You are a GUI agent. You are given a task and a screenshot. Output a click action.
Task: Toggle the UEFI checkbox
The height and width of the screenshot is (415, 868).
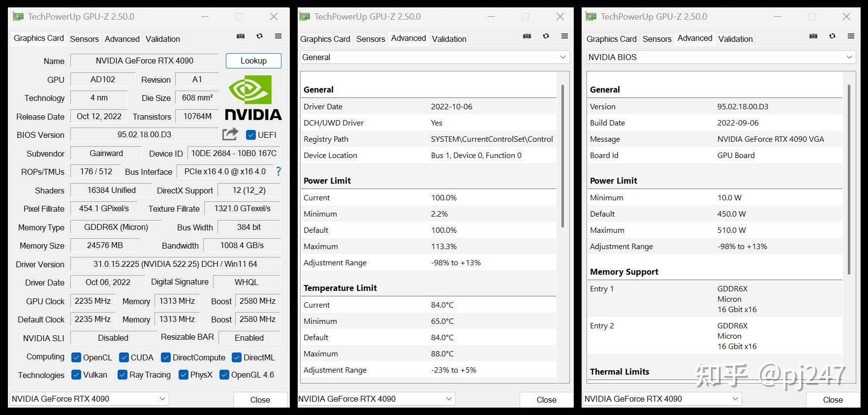[x=251, y=135]
